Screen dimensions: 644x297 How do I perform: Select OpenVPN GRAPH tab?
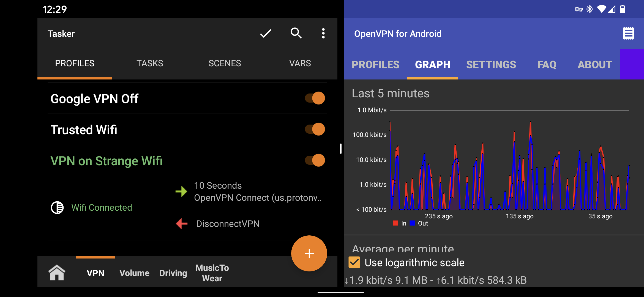(433, 65)
